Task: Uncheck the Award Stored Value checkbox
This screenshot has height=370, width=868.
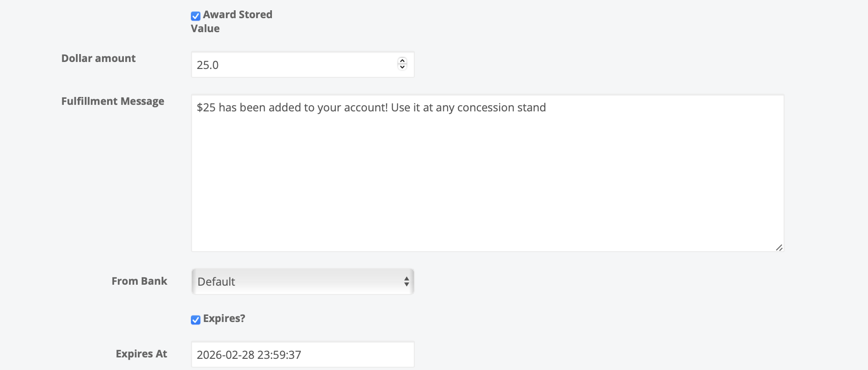Action: [196, 16]
